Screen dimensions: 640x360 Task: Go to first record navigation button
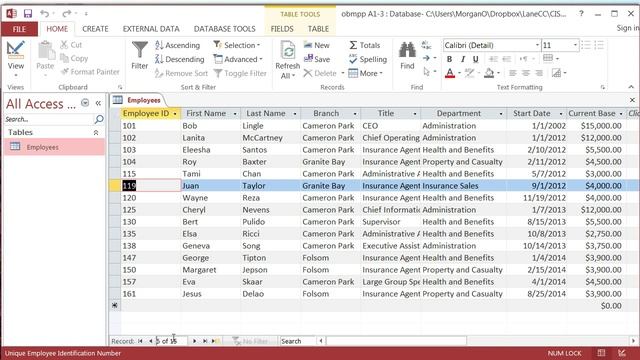[x=140, y=341]
